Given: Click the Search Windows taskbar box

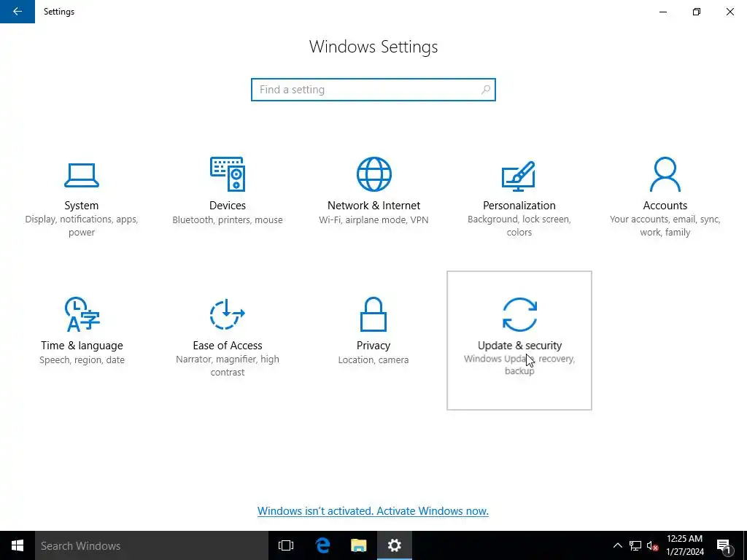Looking at the screenshot, I should click(152, 545).
